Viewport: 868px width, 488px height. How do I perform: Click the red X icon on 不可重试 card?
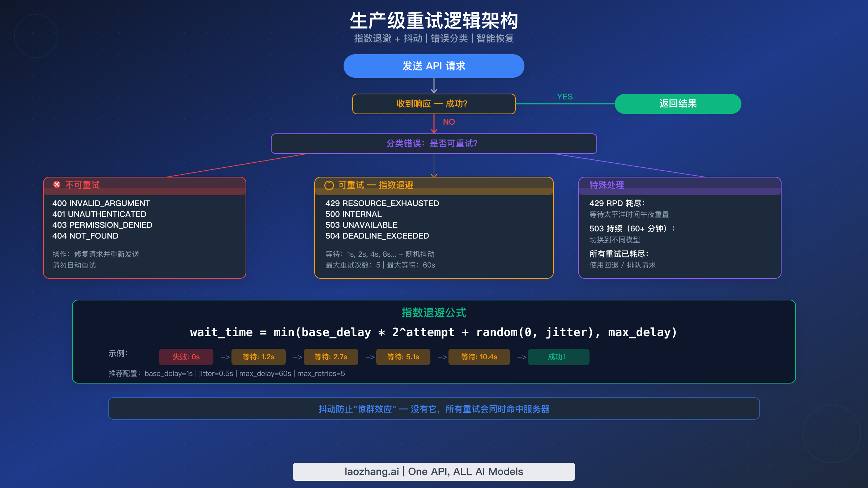click(x=56, y=184)
